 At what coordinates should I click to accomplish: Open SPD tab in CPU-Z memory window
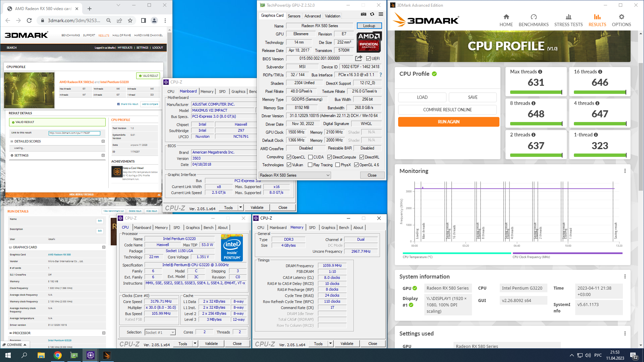click(312, 228)
